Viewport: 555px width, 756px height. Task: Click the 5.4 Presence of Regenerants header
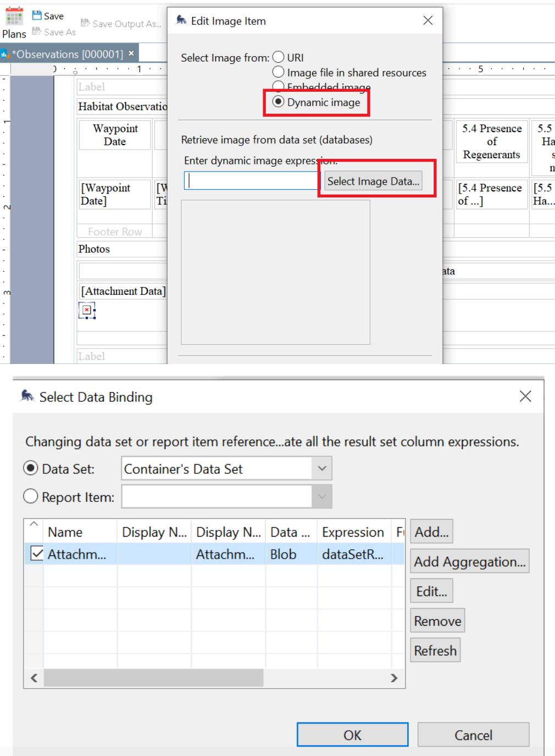[x=492, y=141]
